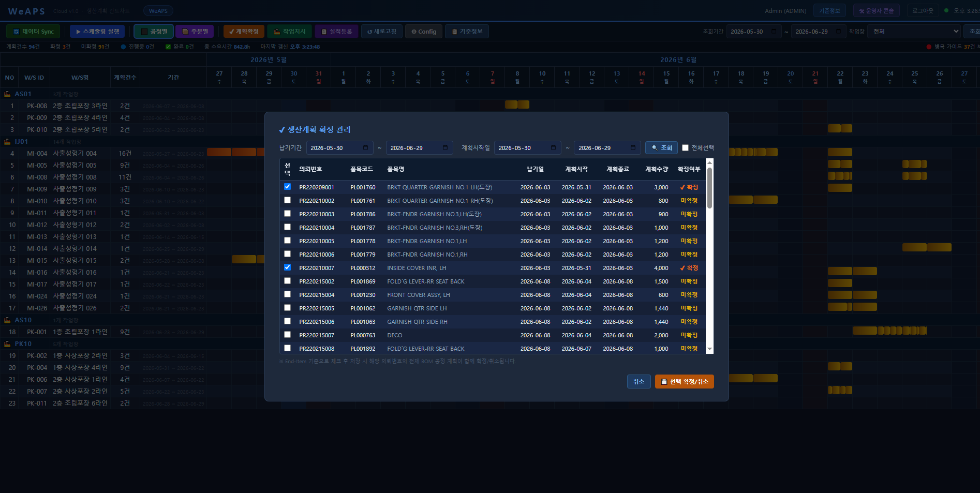Open calendar icon of 계획시작일 start date
The image size is (980, 493).
pyautogui.click(x=553, y=148)
